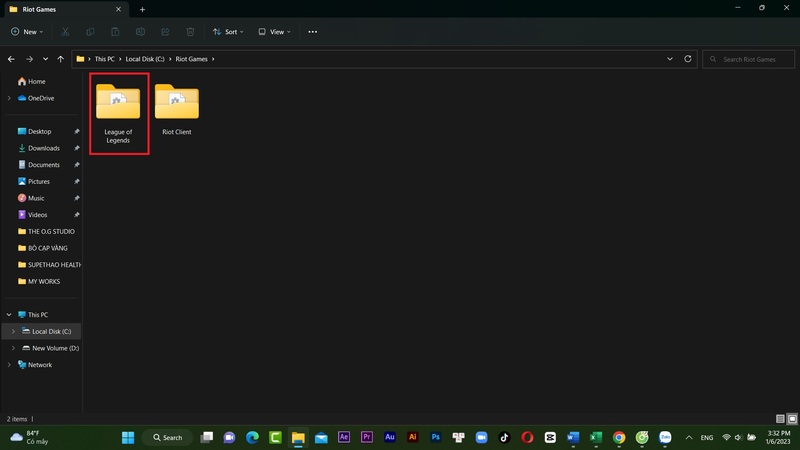Image resolution: width=800 pixels, height=450 pixels.
Task: Open the Windows Start menu
Action: click(x=128, y=437)
